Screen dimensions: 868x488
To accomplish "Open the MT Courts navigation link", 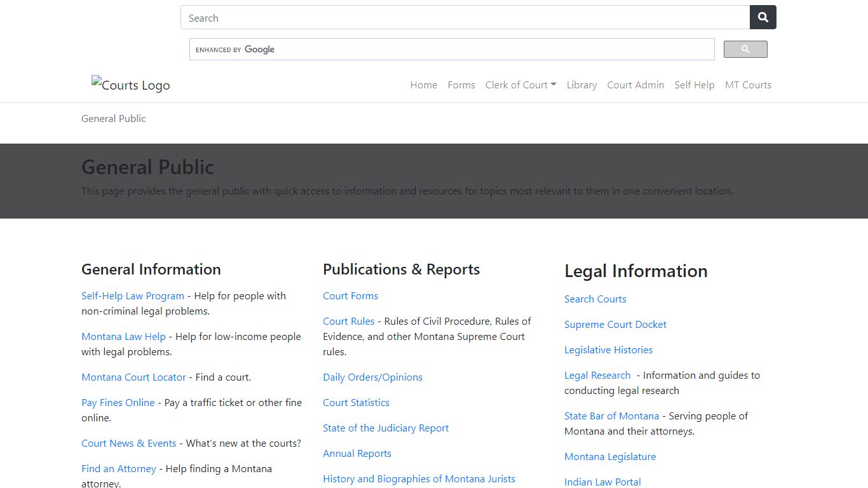I will pyautogui.click(x=748, y=85).
